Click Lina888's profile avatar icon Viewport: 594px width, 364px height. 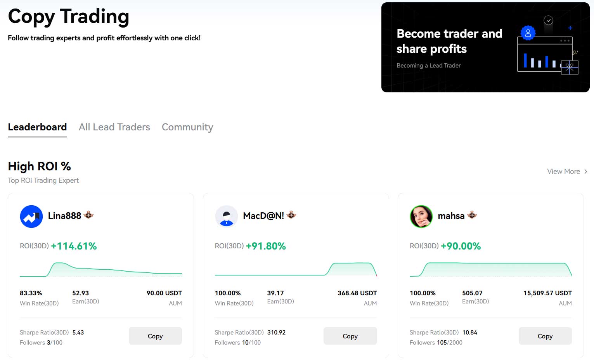(x=31, y=217)
